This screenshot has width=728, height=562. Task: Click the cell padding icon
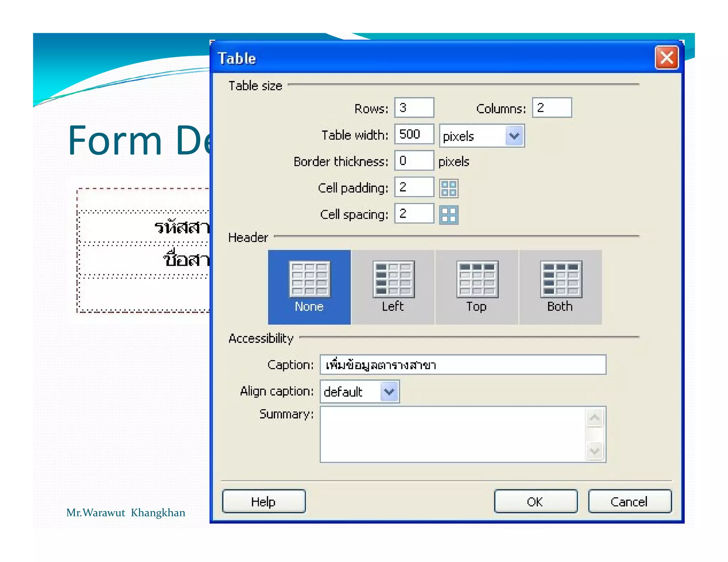pyautogui.click(x=449, y=188)
